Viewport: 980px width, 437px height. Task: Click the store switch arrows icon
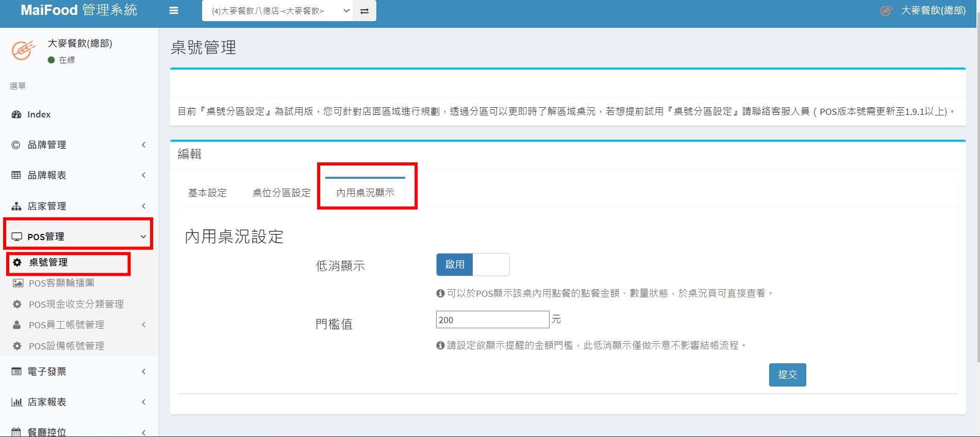(364, 11)
